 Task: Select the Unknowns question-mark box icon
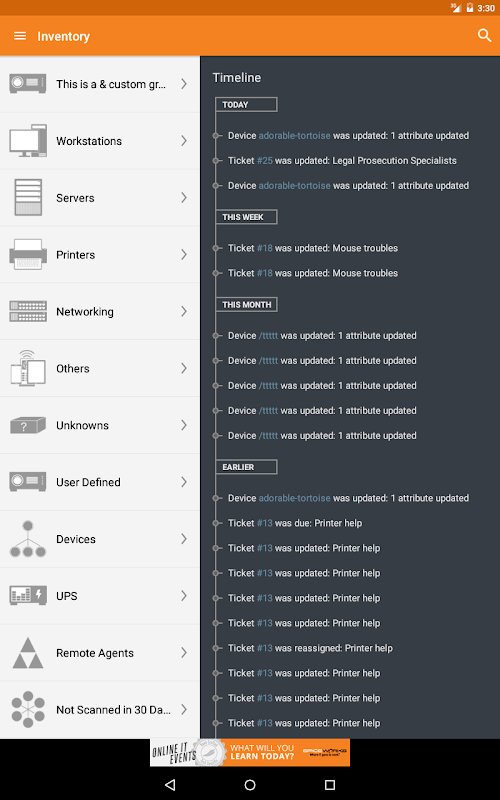click(x=28, y=425)
